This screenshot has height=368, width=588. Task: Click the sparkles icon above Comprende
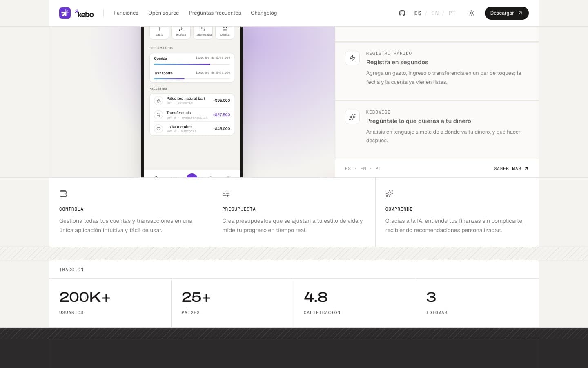click(x=390, y=193)
